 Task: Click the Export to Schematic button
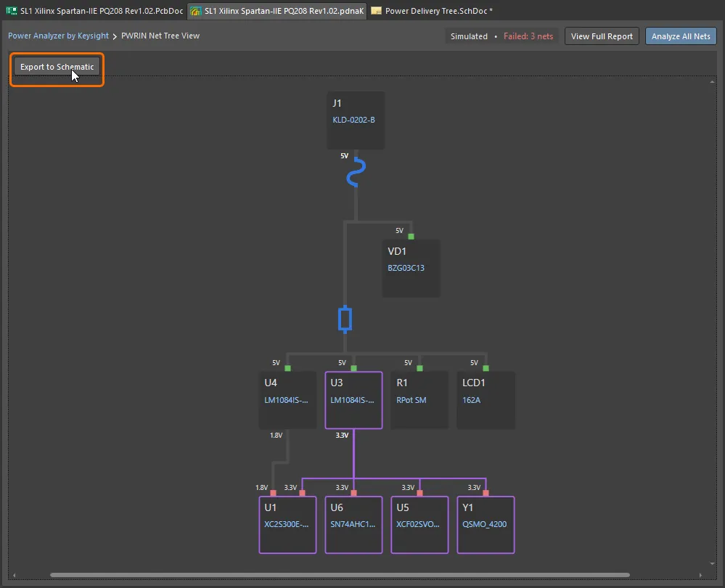tap(57, 67)
